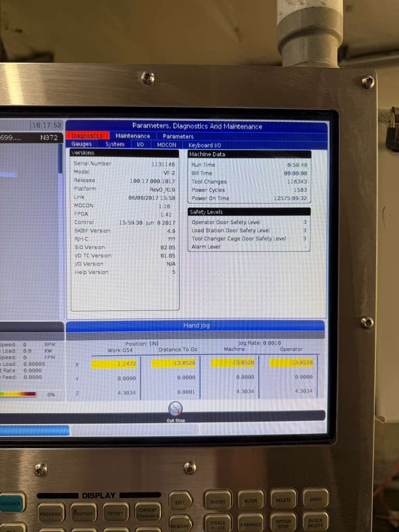Click the Control build time value

[x=147, y=223]
